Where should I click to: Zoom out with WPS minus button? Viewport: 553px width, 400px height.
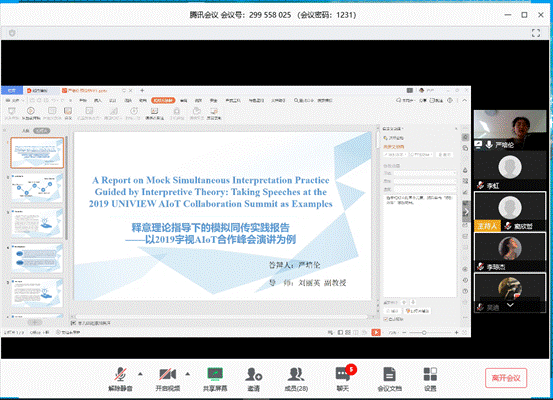404,332
